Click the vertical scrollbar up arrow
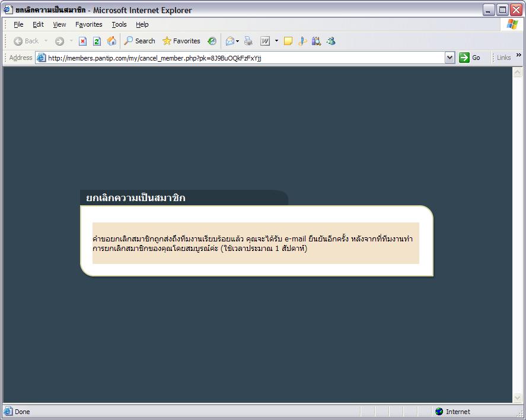 click(x=517, y=72)
